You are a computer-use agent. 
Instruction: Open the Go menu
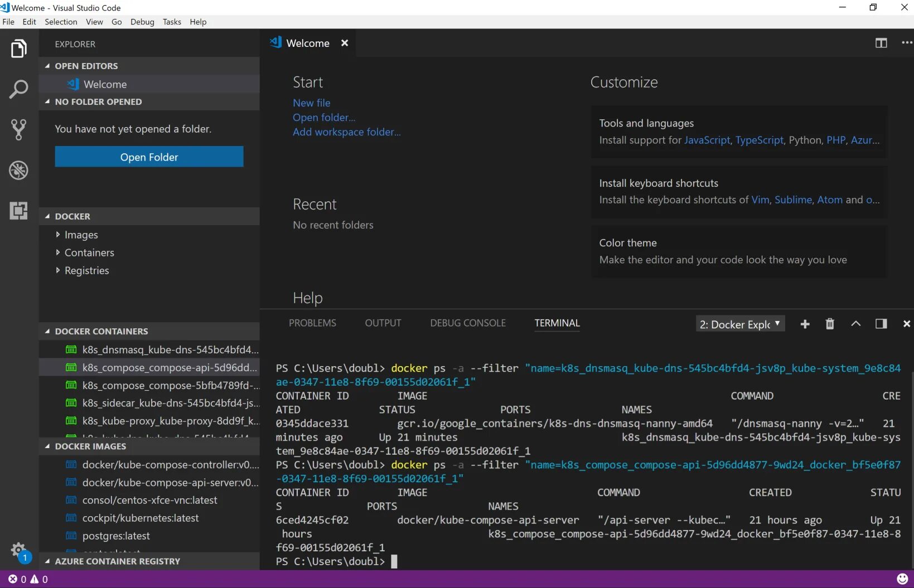(117, 22)
